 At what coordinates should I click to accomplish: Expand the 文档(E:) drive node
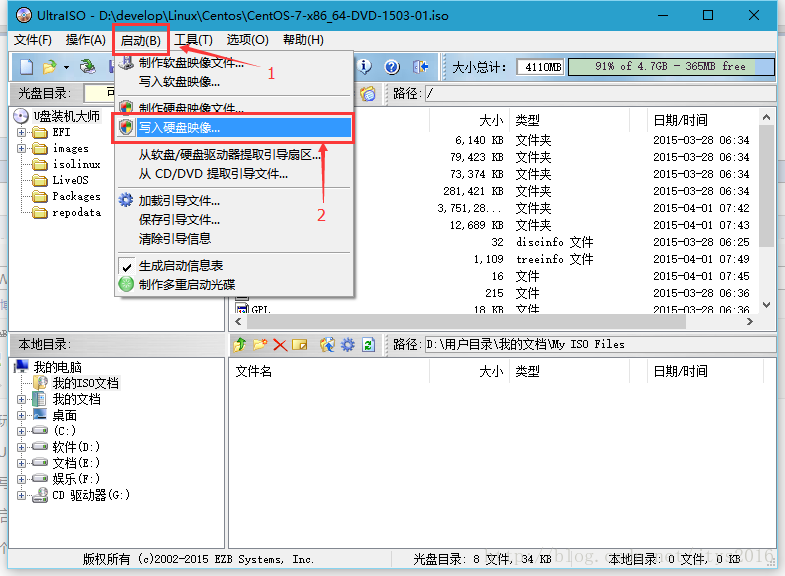tap(21, 463)
